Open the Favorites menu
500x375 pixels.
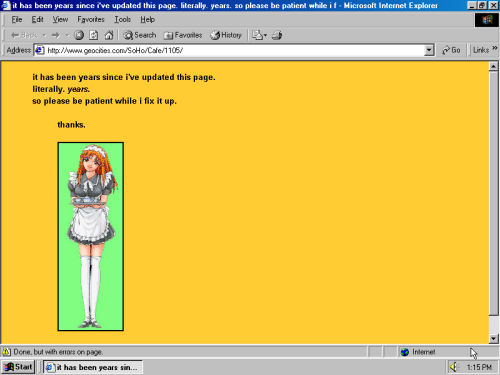pyautogui.click(x=91, y=19)
